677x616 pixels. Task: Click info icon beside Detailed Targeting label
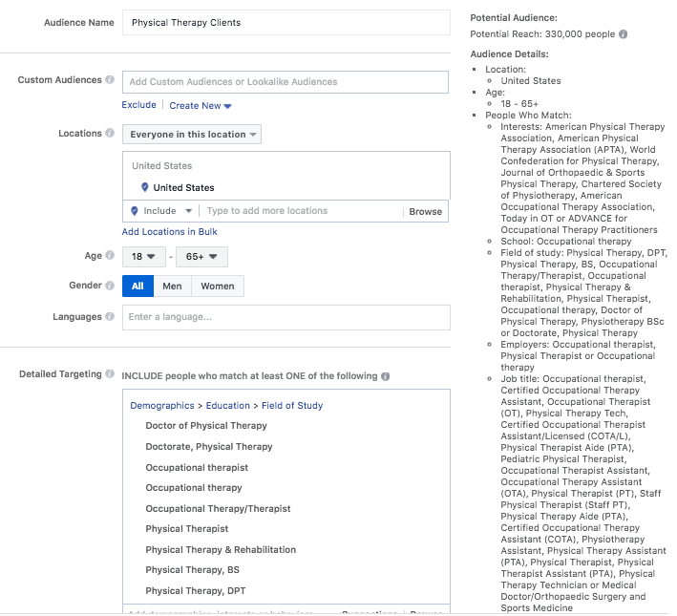coord(110,373)
